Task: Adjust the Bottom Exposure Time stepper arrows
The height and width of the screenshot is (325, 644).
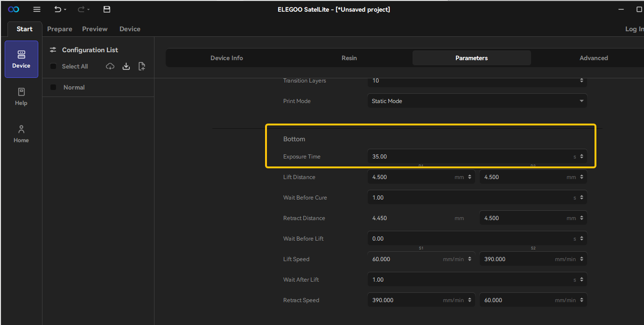Action: [x=581, y=157]
